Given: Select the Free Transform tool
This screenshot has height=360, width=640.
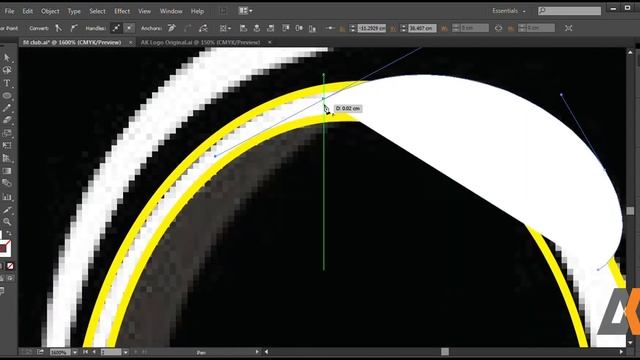Looking at the screenshot, I should (x=7, y=146).
